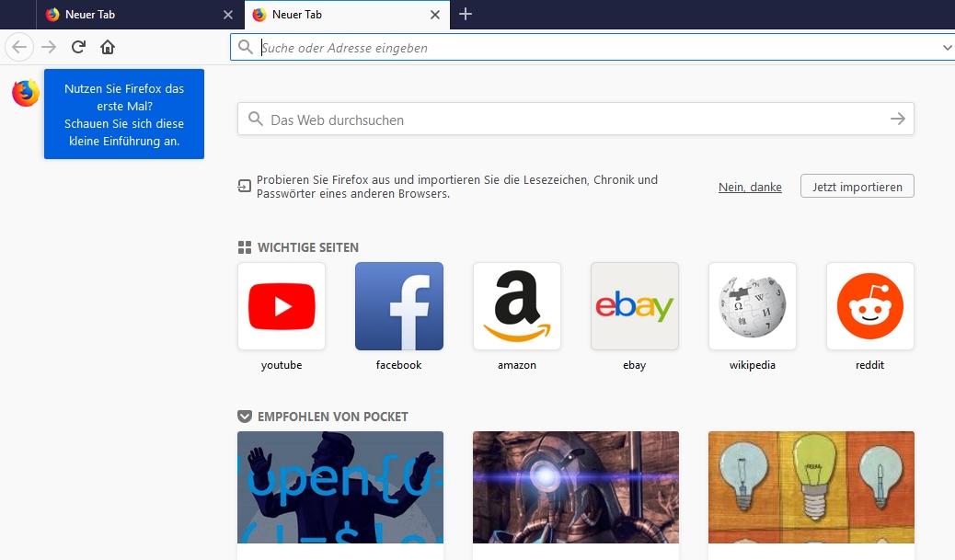Image resolution: width=955 pixels, height=560 pixels.
Task: Open Pocket article with light bulbs image
Action: pos(811,487)
